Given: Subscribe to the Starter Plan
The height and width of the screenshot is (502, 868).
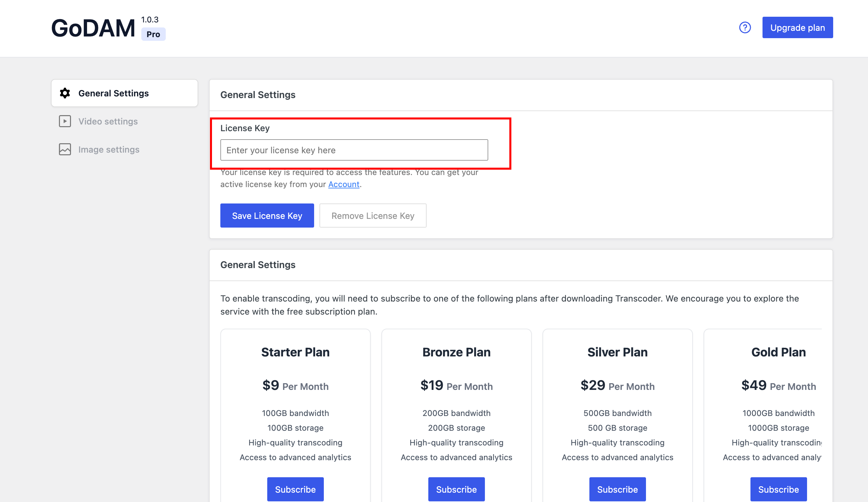Looking at the screenshot, I should (x=295, y=489).
